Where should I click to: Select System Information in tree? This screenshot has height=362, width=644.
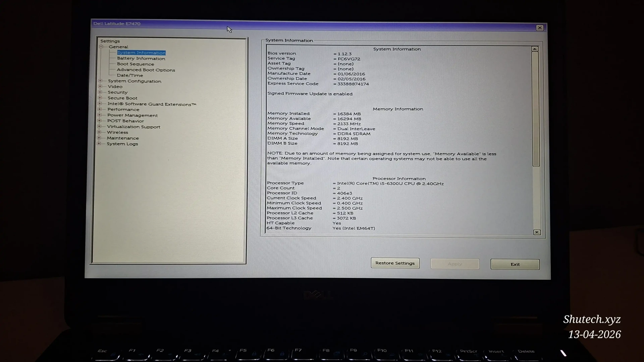141,53
